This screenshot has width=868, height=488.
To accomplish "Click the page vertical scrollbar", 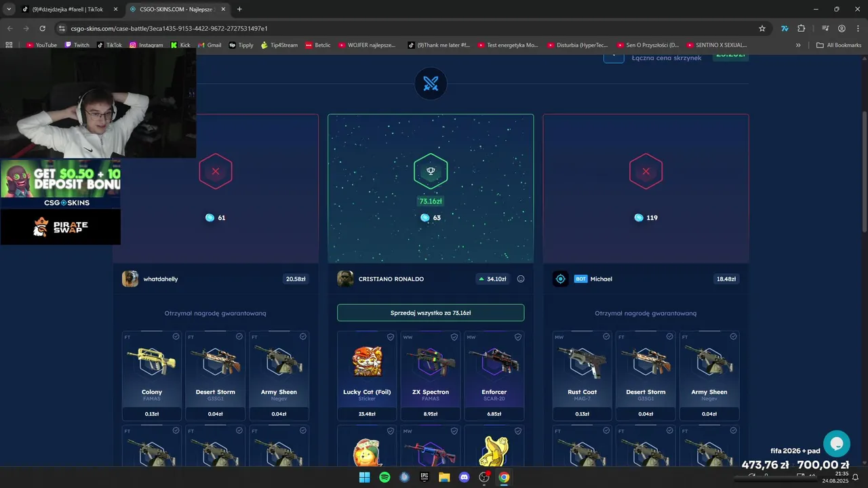I will point(864,173).
